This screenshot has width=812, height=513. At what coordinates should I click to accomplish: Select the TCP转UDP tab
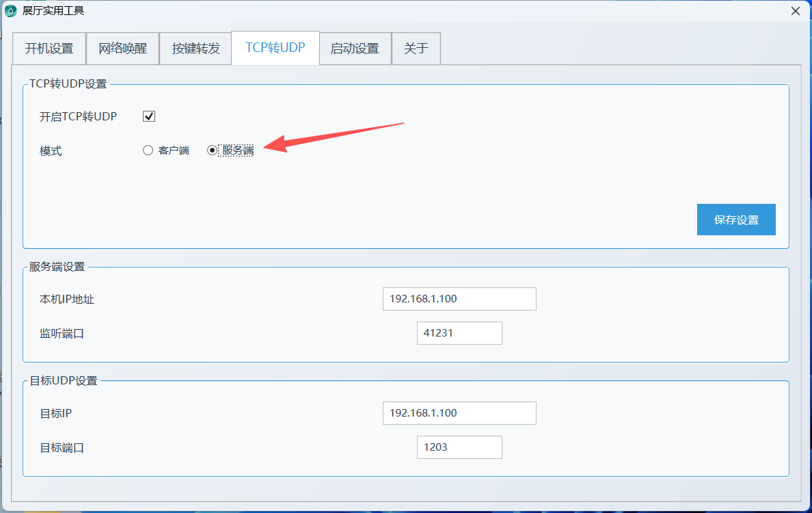click(275, 48)
